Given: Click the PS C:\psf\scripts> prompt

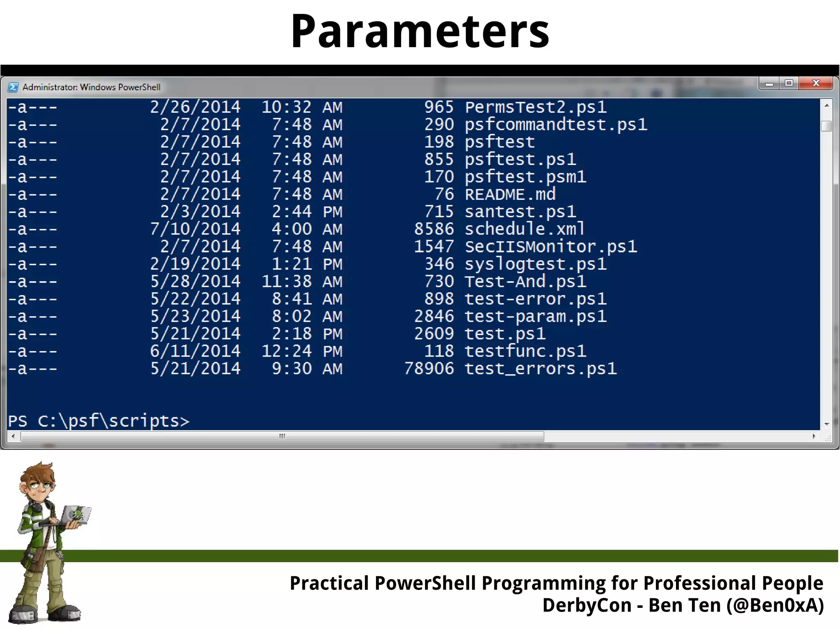Looking at the screenshot, I should coord(99,421).
